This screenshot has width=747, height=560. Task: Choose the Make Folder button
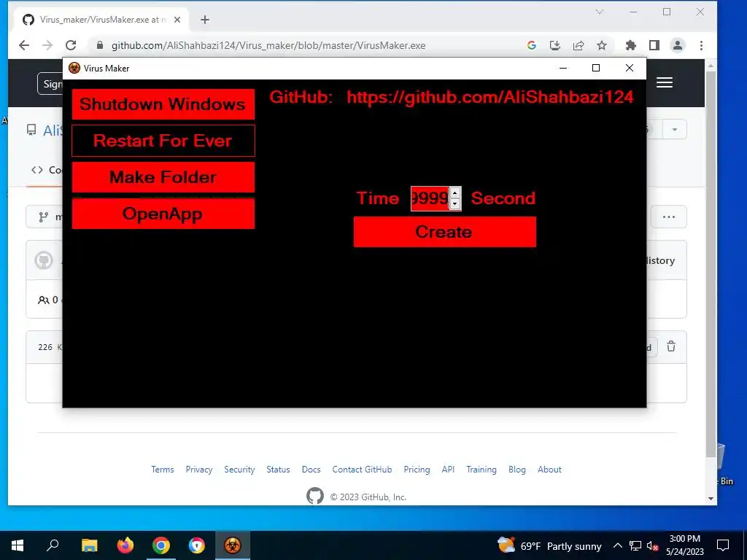point(163,177)
